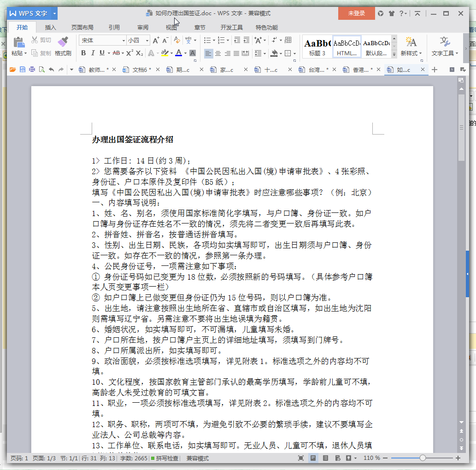Center align text
The width and height of the screenshot is (476, 470).
(218, 53)
